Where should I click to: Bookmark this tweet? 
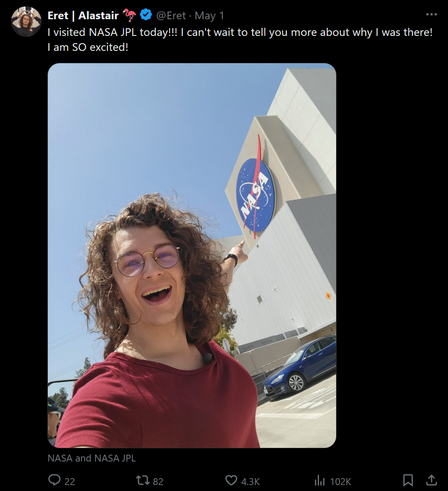coord(408,480)
